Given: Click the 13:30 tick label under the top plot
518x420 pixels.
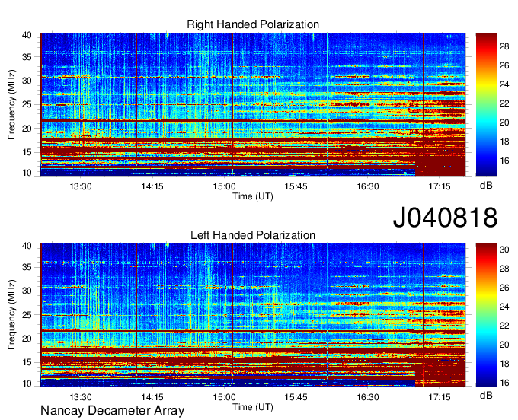Looking at the screenshot, I should (81, 186).
